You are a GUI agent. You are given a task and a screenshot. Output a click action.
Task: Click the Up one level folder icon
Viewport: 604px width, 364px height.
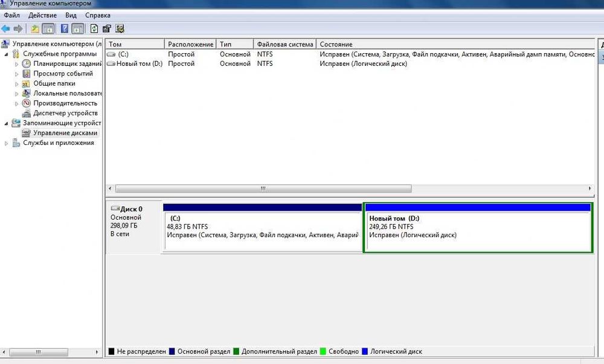[x=35, y=28]
